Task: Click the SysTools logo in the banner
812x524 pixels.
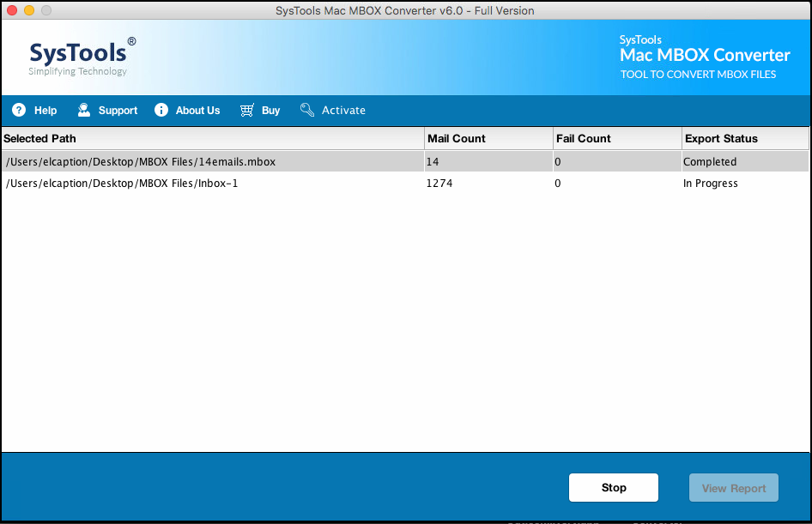Action: pos(82,57)
